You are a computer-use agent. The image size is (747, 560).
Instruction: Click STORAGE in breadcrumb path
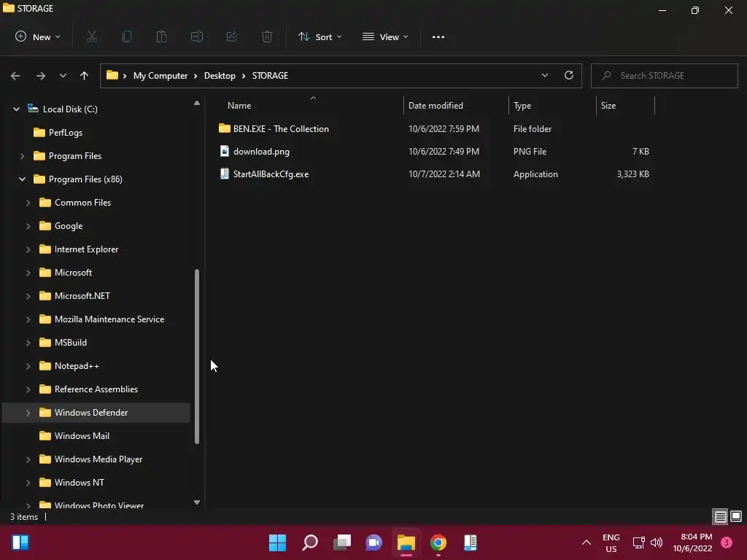coord(270,76)
